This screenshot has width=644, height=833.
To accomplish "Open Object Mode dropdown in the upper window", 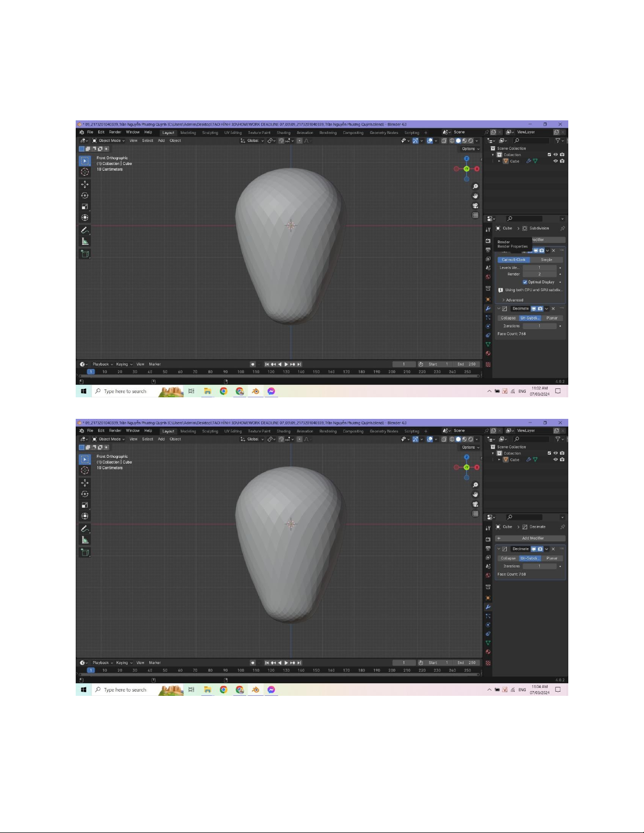I will pos(109,140).
